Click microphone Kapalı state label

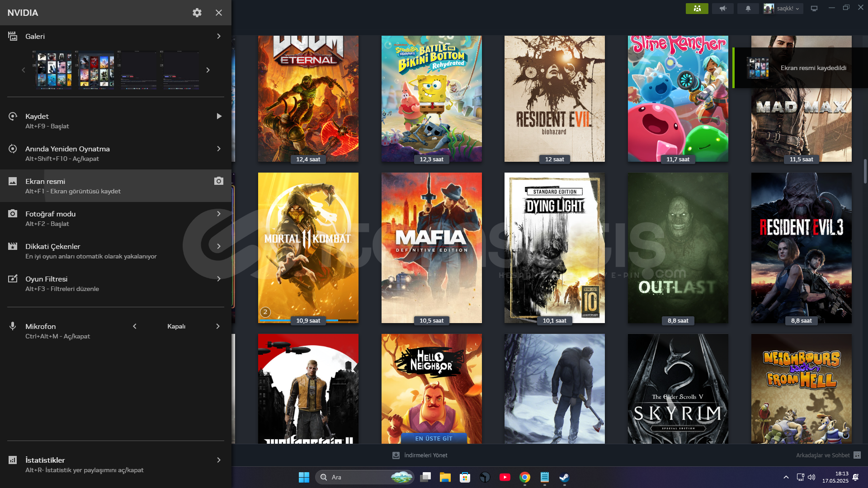point(176,326)
